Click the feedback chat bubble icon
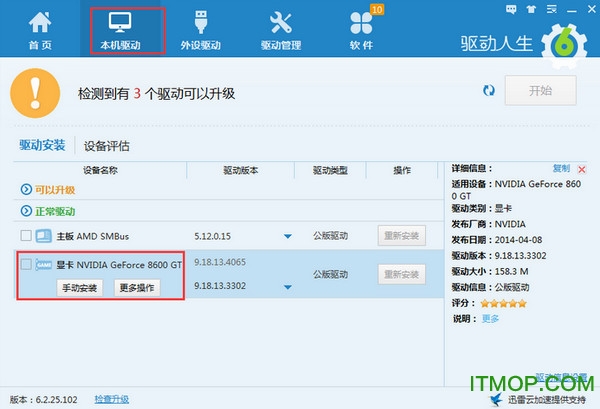 [511, 9]
